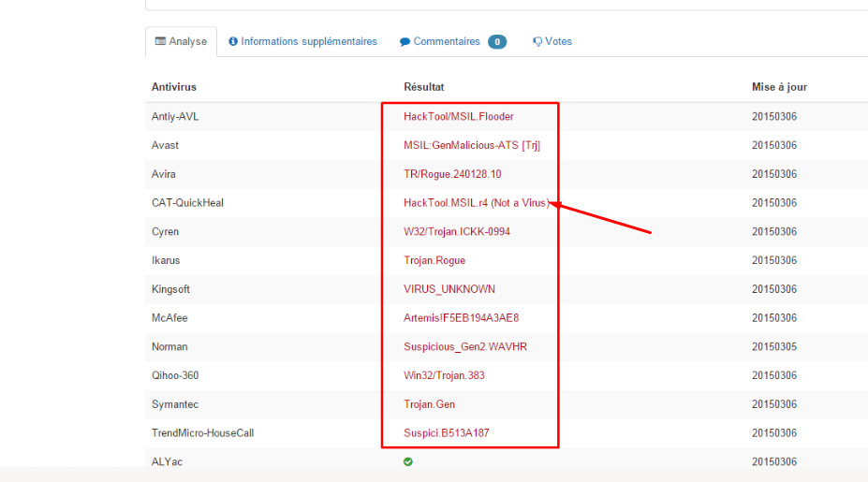Click the Trojan.Gen result
Image resolution: width=868 pixels, height=482 pixels.
point(429,404)
